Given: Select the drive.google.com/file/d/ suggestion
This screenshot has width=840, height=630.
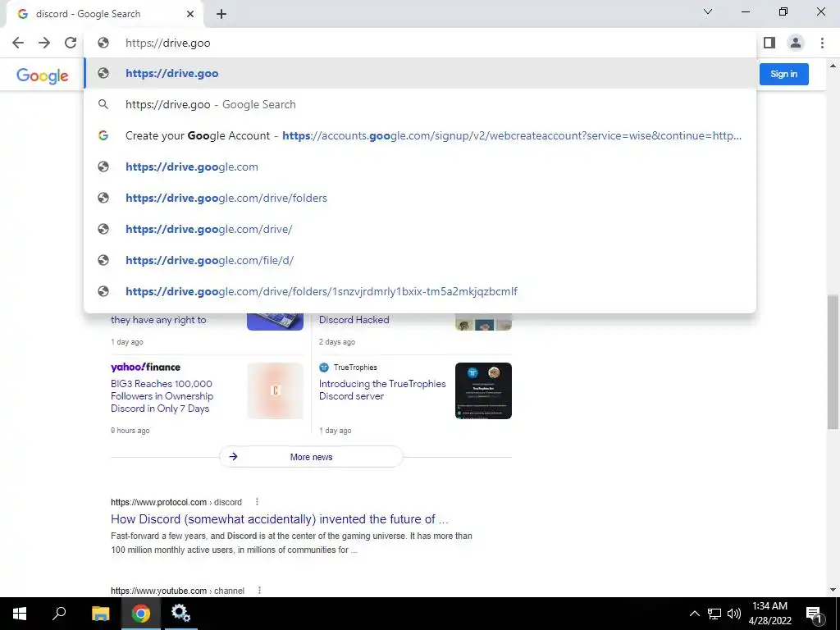Looking at the screenshot, I should (x=420, y=260).
